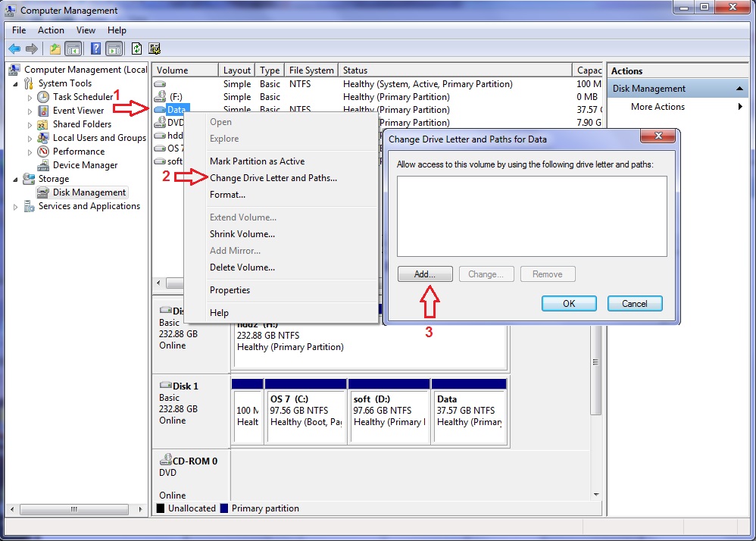This screenshot has width=756, height=541.
Task: Collapse the System Tools tree node
Action: pos(15,84)
